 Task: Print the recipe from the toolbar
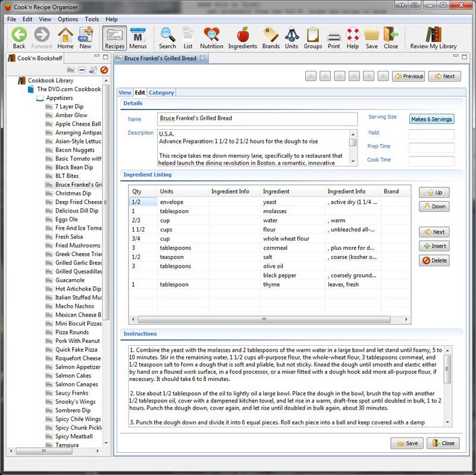click(x=334, y=38)
